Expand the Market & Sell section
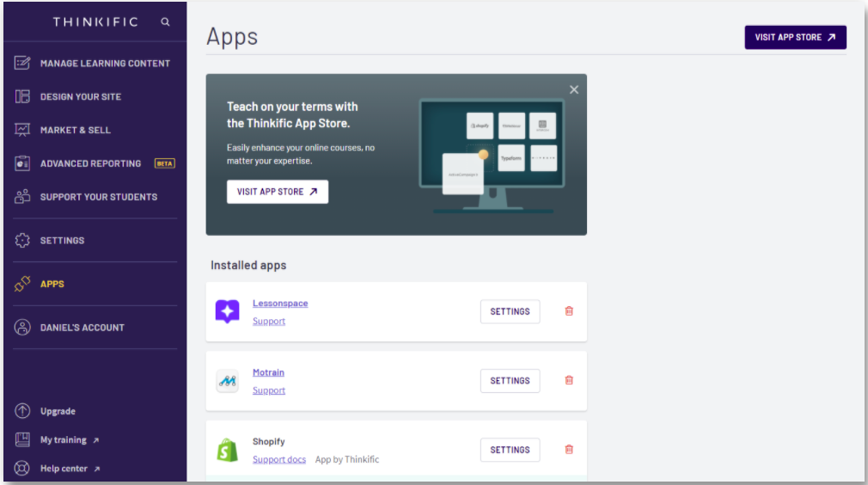Screen dimensions: 868x485 click(x=76, y=131)
